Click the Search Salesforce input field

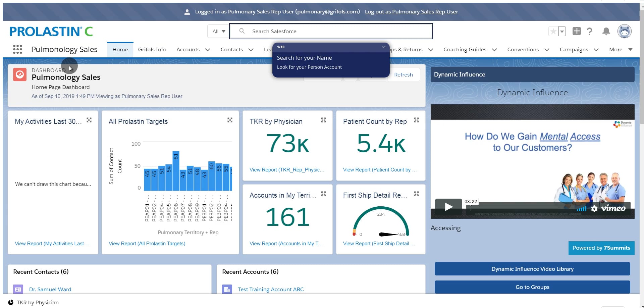click(x=331, y=31)
